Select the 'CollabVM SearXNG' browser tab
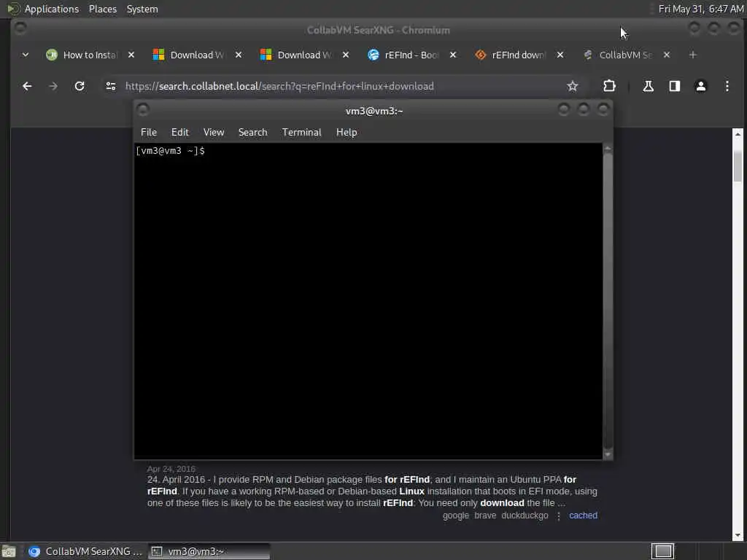 click(x=625, y=55)
